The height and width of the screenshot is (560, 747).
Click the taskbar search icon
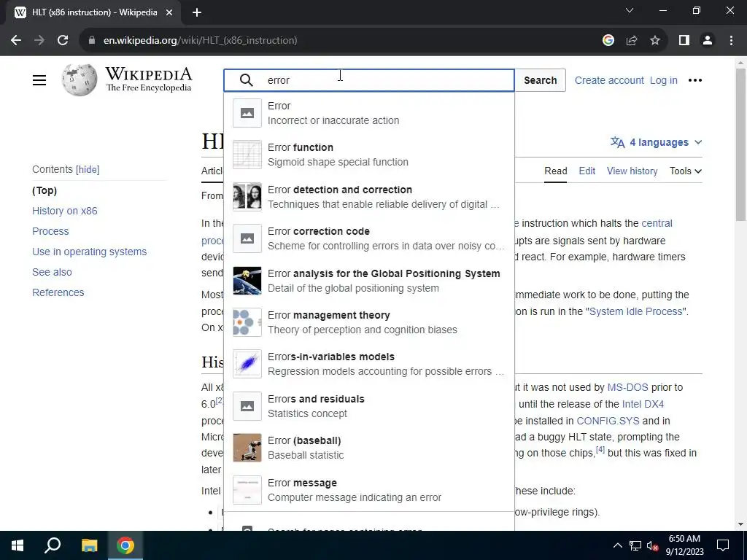click(53, 545)
